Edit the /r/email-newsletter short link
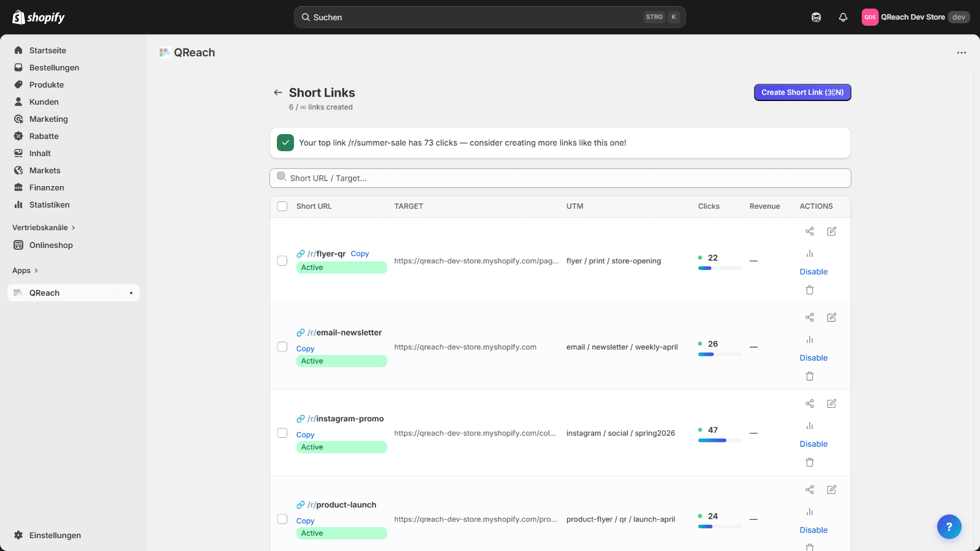 point(831,317)
